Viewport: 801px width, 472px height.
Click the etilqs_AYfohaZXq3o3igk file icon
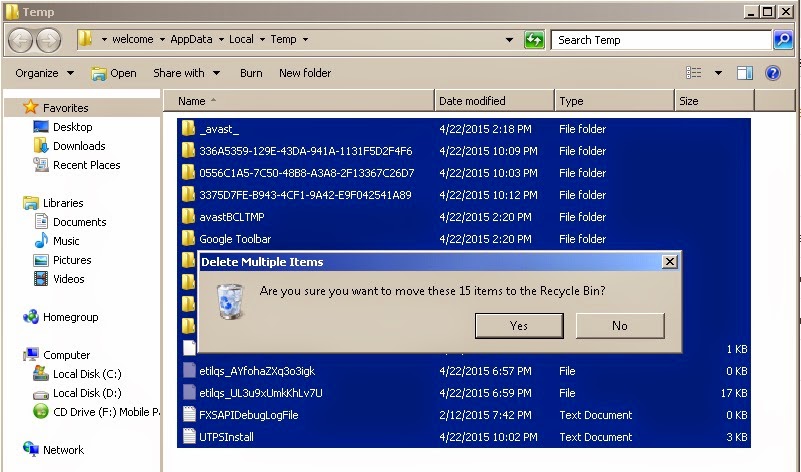pyautogui.click(x=190, y=370)
